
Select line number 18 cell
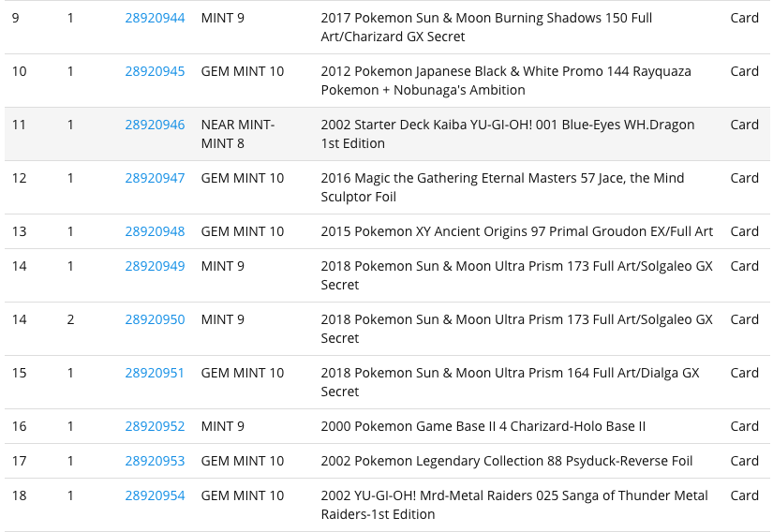(x=20, y=495)
